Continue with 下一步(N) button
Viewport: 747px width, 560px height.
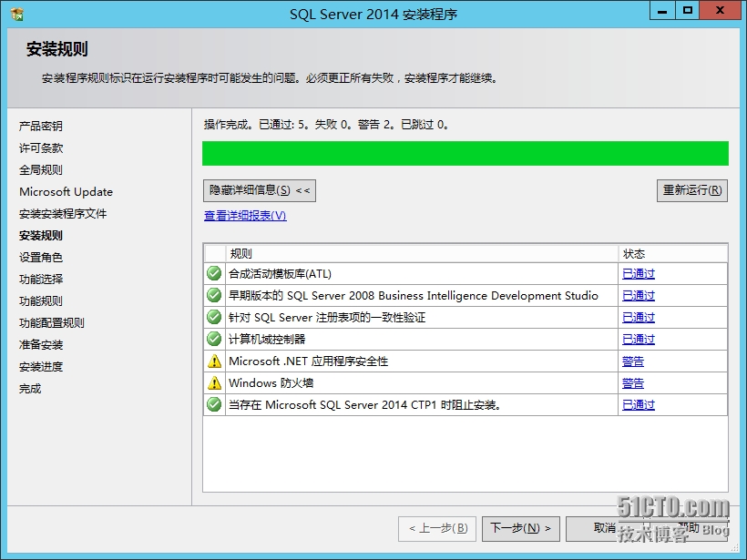[x=521, y=528]
